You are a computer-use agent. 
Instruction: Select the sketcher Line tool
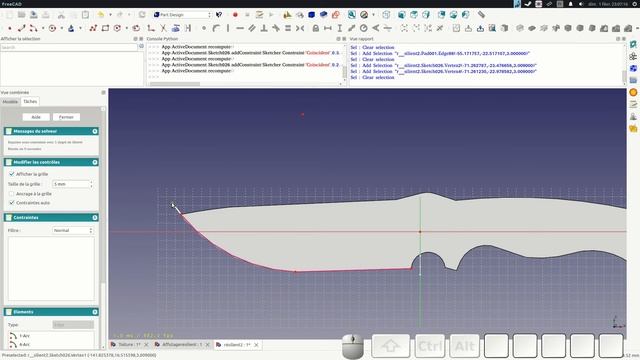pyautogui.click(x=22, y=28)
